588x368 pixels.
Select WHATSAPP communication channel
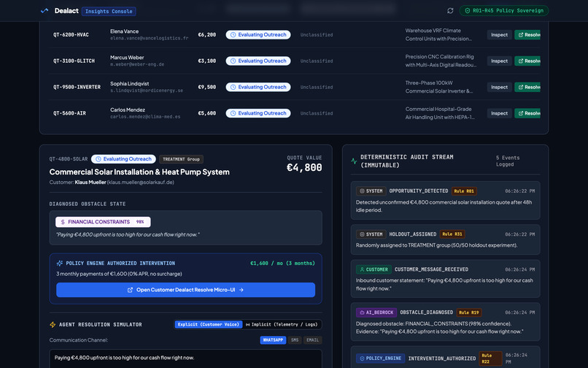pos(273,340)
